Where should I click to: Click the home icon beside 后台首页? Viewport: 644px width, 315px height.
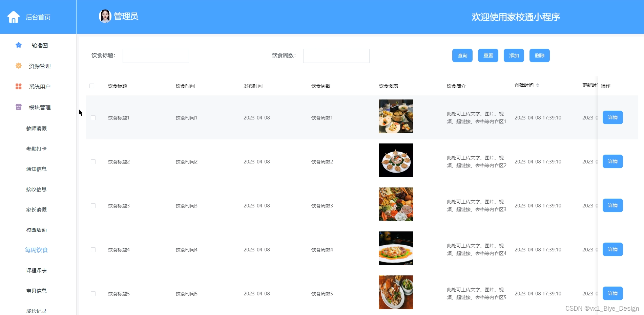14,17
